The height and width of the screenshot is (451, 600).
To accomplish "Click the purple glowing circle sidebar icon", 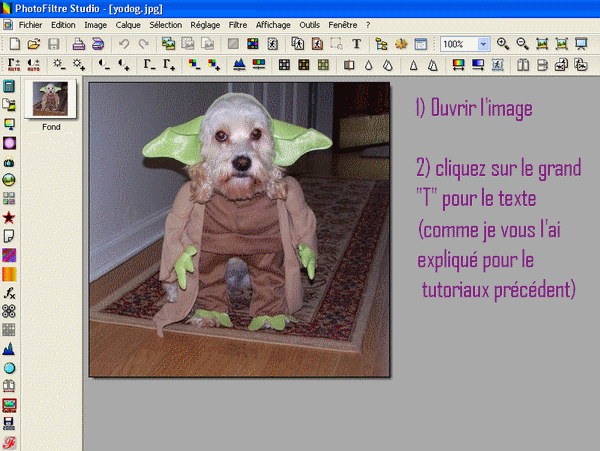I will pos(9,143).
